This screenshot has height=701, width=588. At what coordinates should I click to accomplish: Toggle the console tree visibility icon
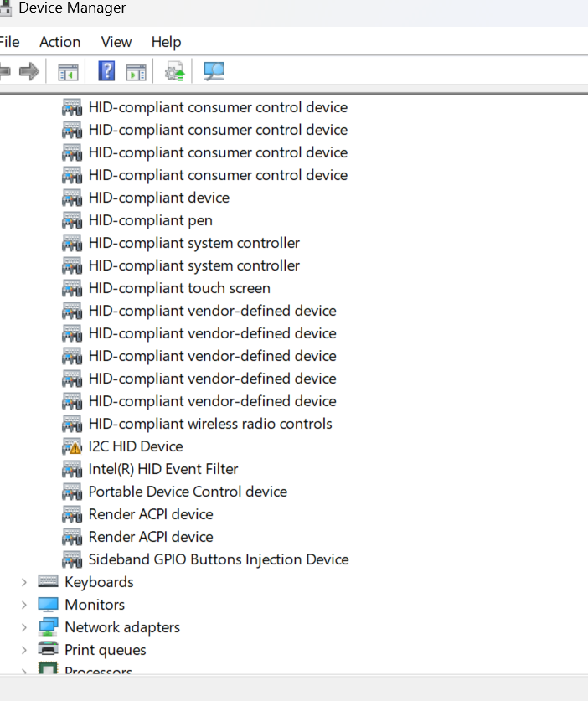tap(68, 71)
